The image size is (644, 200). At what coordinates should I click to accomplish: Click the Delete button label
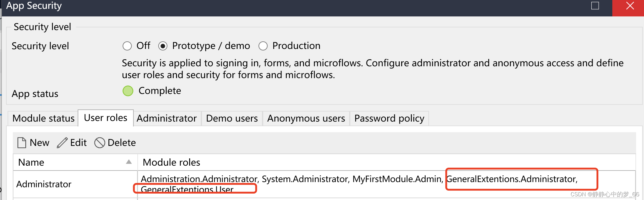[122, 143]
